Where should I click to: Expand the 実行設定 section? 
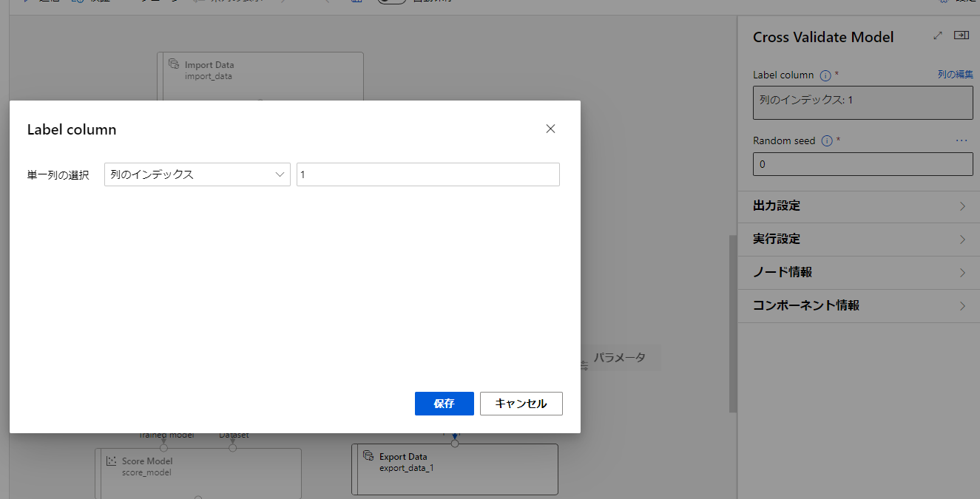859,240
